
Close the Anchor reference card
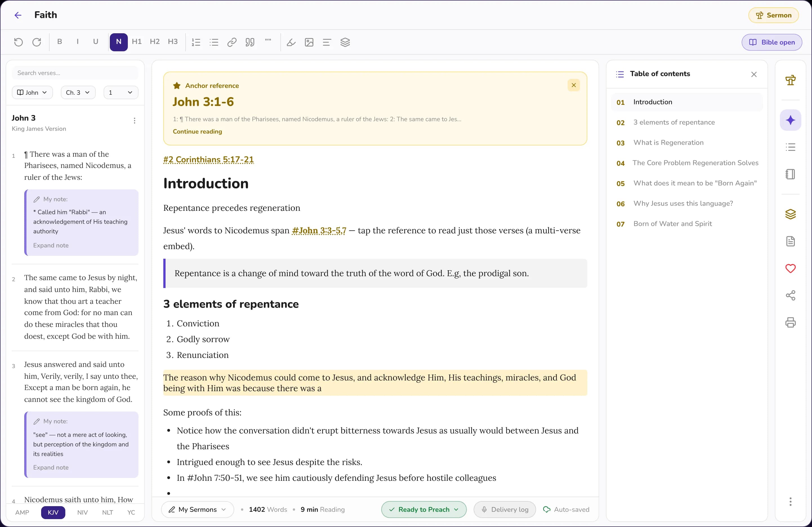(574, 85)
